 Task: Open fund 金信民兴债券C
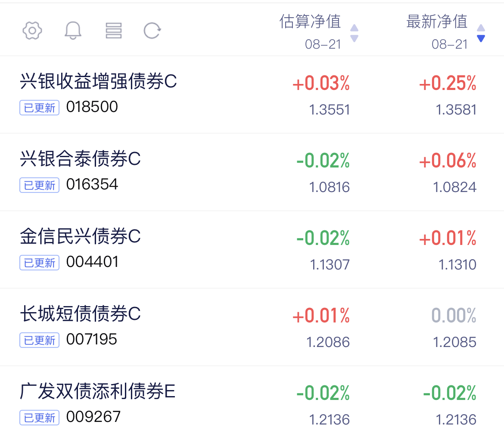(x=81, y=236)
